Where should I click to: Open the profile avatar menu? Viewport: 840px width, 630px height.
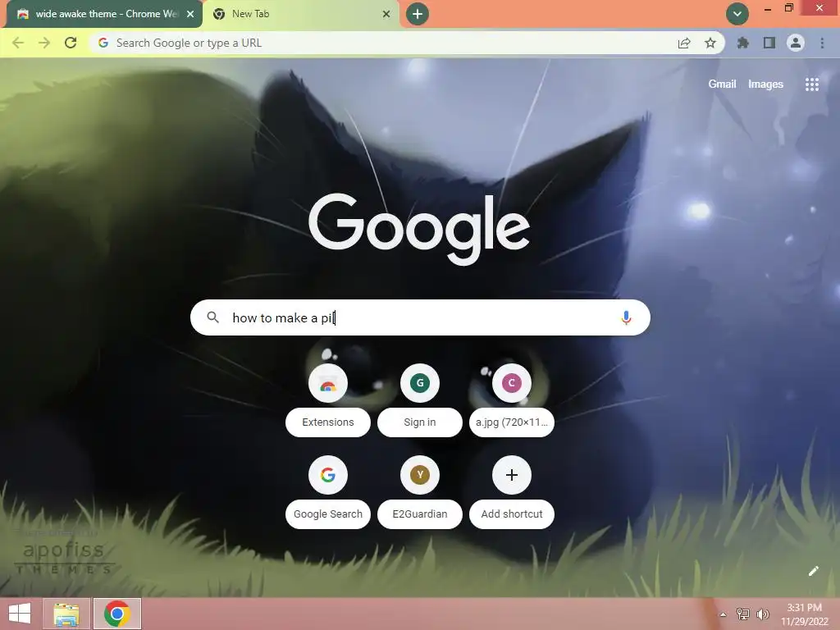[796, 43]
